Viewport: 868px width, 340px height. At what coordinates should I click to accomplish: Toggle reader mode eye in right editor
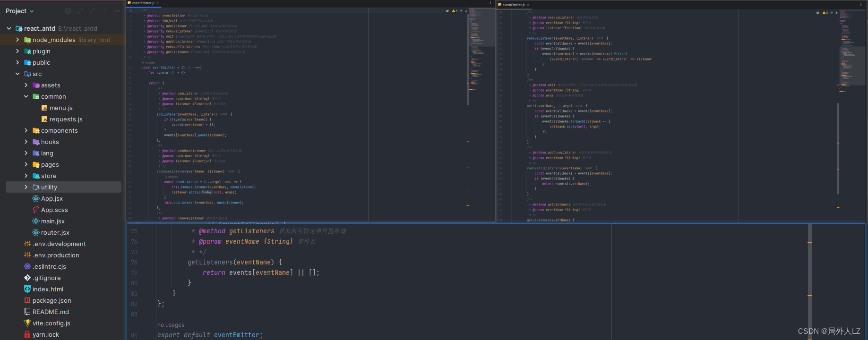[817, 13]
